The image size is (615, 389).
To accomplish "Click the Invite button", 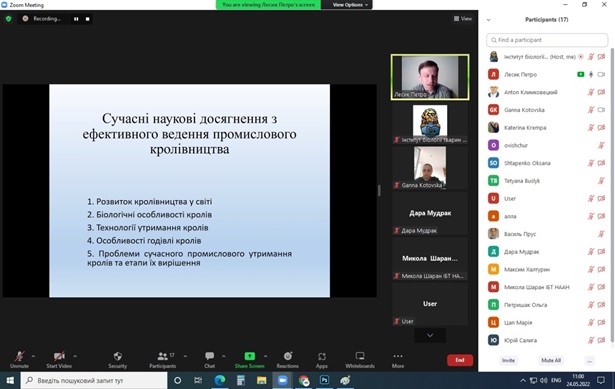I will pos(508,360).
